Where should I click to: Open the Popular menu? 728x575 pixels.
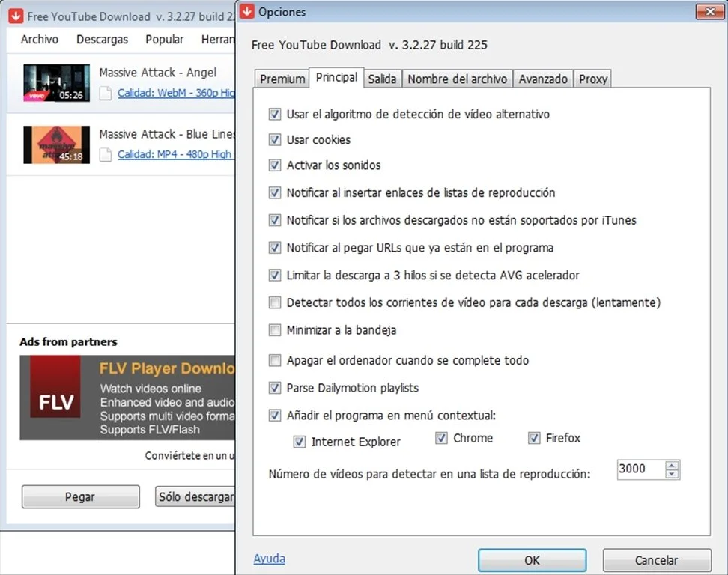[x=164, y=39]
